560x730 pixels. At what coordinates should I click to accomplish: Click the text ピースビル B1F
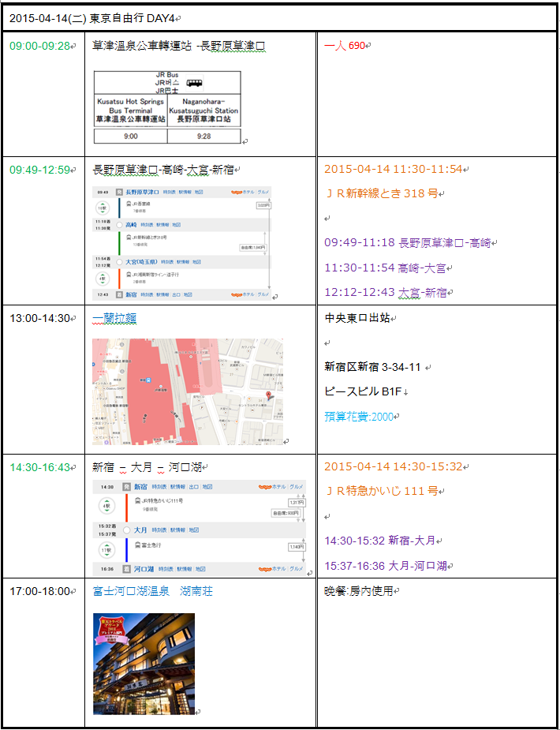pos(364,392)
